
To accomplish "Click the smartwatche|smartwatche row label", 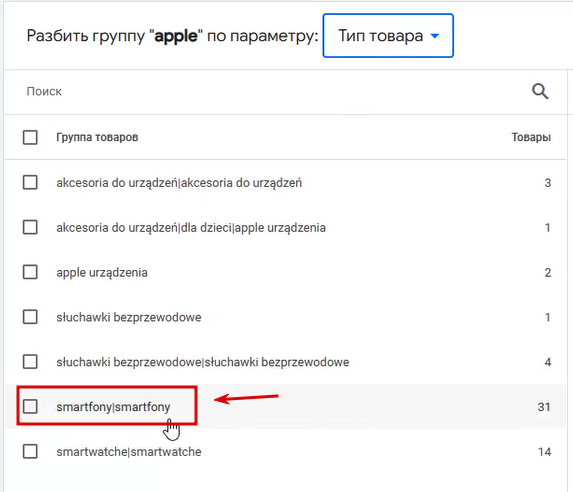I will (129, 452).
